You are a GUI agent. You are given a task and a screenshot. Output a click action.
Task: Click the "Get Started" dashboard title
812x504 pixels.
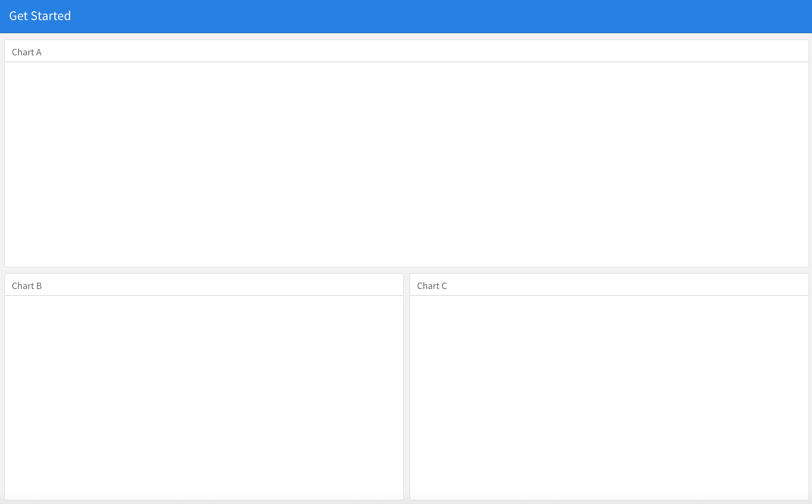coord(40,16)
